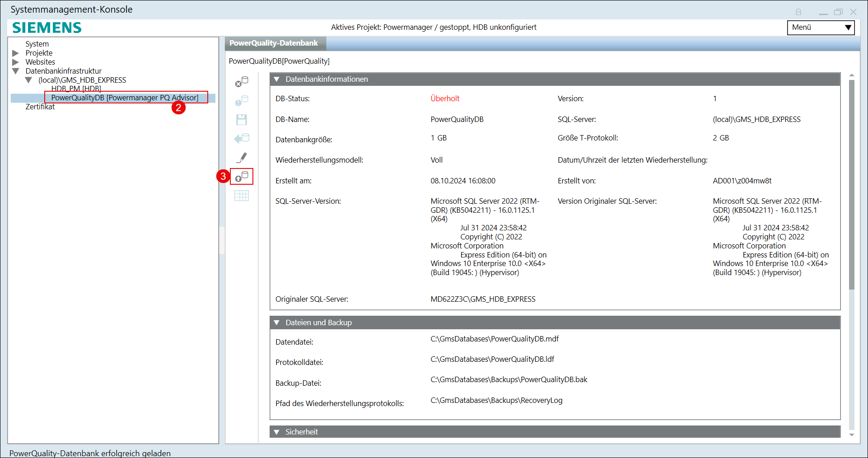Image resolution: width=868 pixels, height=458 pixels.
Task: Click the database upgrade icon with up arrow
Action: [242, 177]
